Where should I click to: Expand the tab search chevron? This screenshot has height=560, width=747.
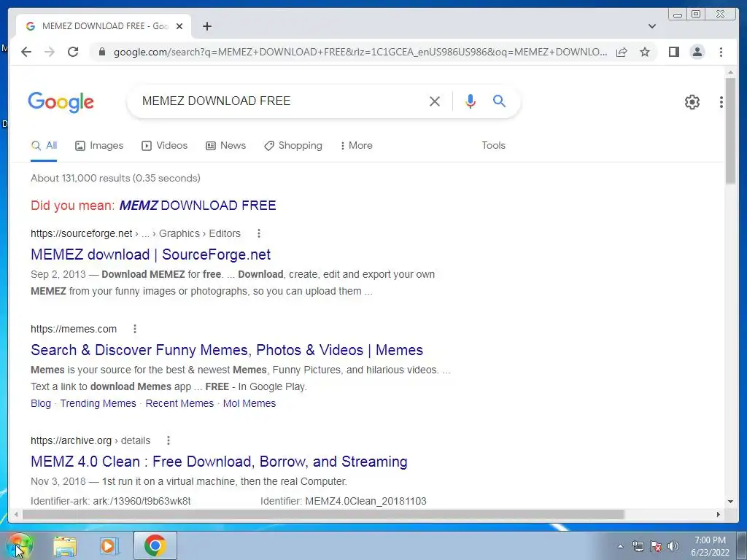[651, 26]
